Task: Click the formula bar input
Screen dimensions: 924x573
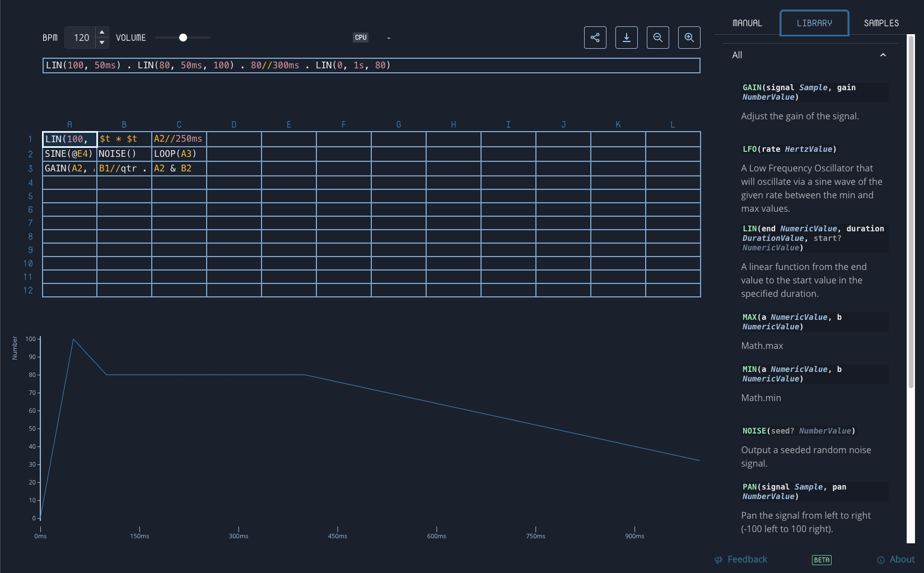Action: 371,66
